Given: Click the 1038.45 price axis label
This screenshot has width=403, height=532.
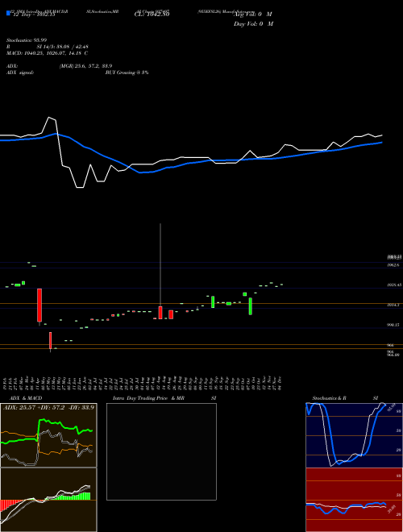Looking at the screenshot, I should [x=394, y=285].
